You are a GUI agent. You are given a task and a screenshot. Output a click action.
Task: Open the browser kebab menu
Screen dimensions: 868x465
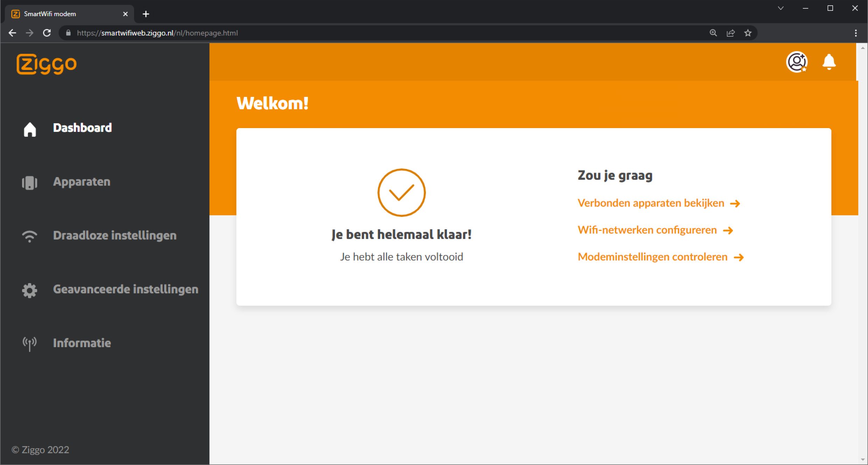coord(856,33)
